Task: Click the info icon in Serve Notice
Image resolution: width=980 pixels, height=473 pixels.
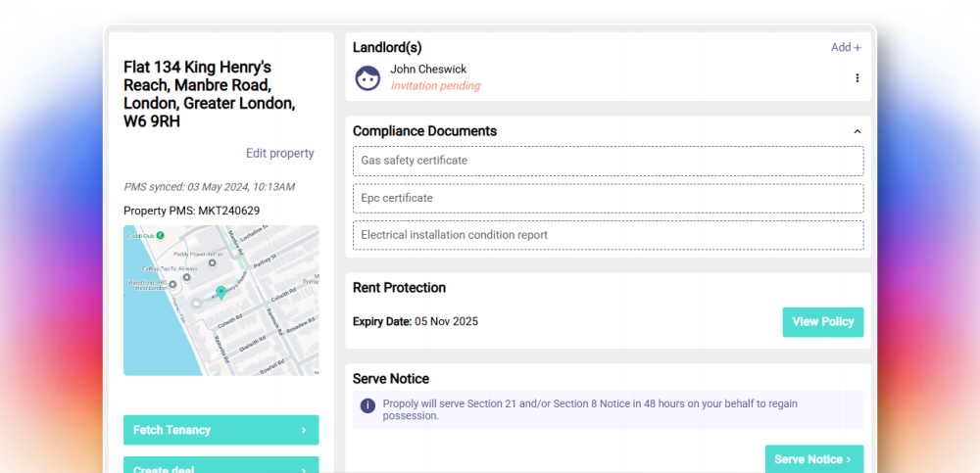Action: coord(367,405)
